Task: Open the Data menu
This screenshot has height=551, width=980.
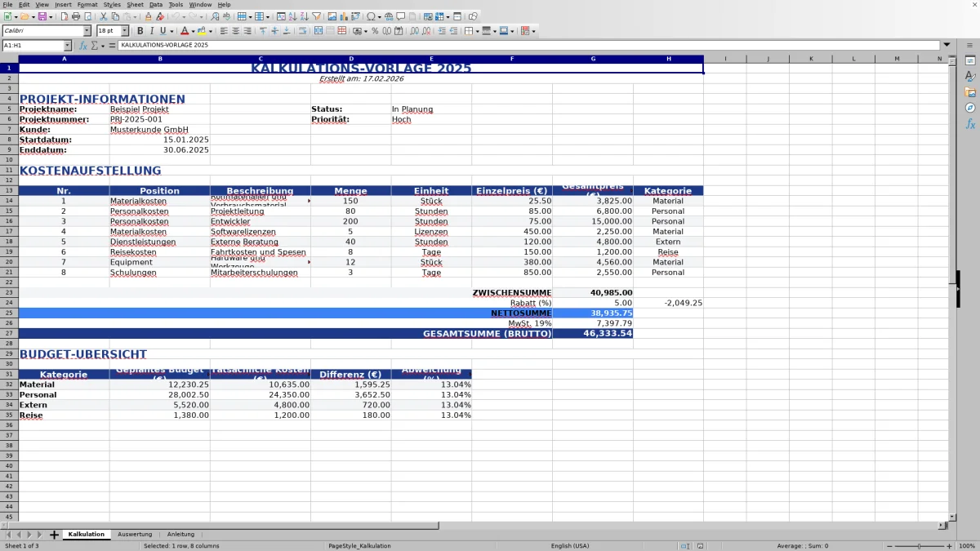Action: point(155,4)
